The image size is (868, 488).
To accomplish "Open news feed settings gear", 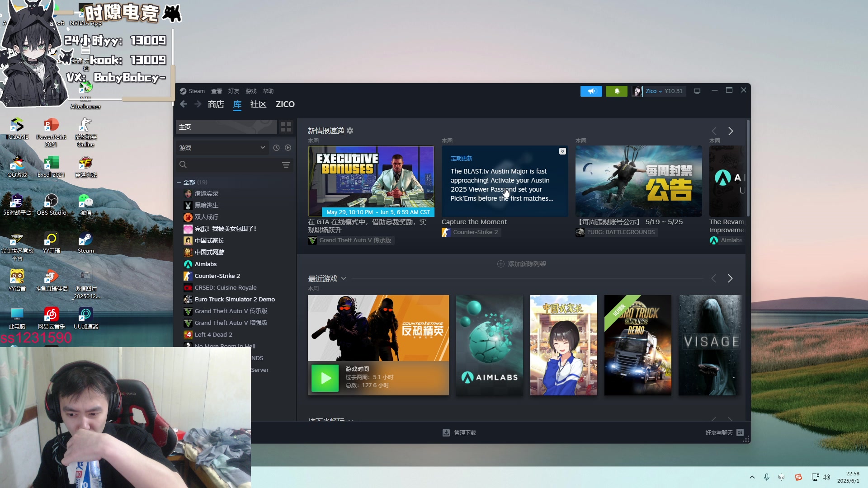I will tap(350, 131).
